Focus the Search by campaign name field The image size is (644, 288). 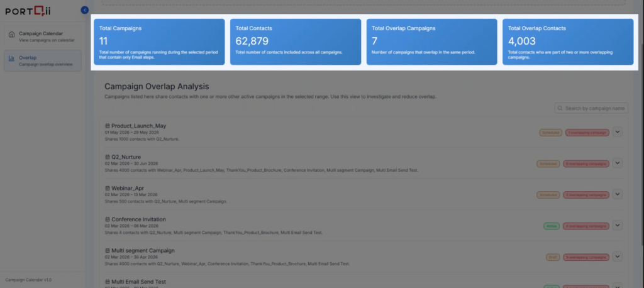[x=595, y=108]
